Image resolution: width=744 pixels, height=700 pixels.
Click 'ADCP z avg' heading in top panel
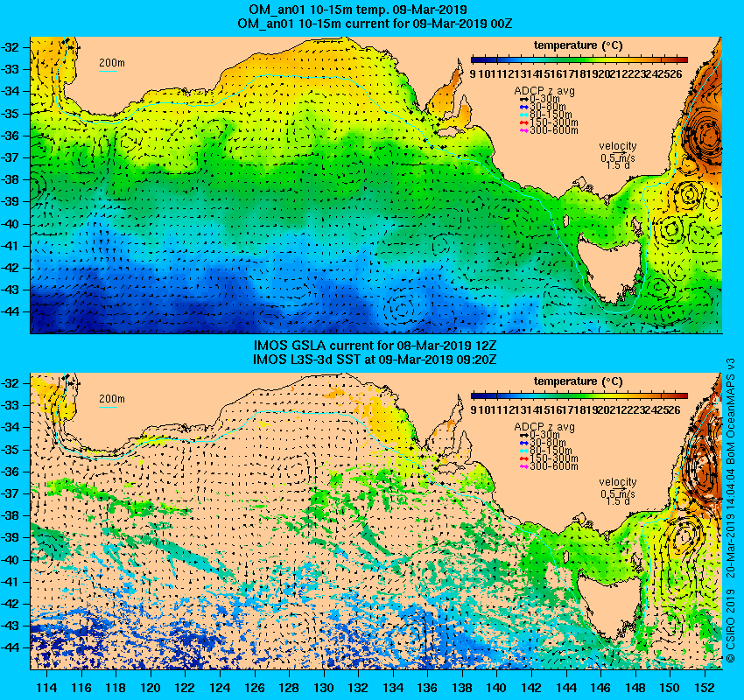click(x=544, y=91)
